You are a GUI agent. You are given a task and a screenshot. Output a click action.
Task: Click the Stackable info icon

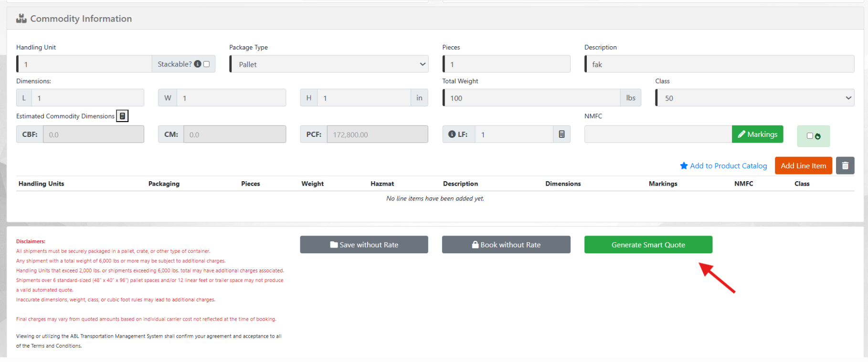coord(198,64)
